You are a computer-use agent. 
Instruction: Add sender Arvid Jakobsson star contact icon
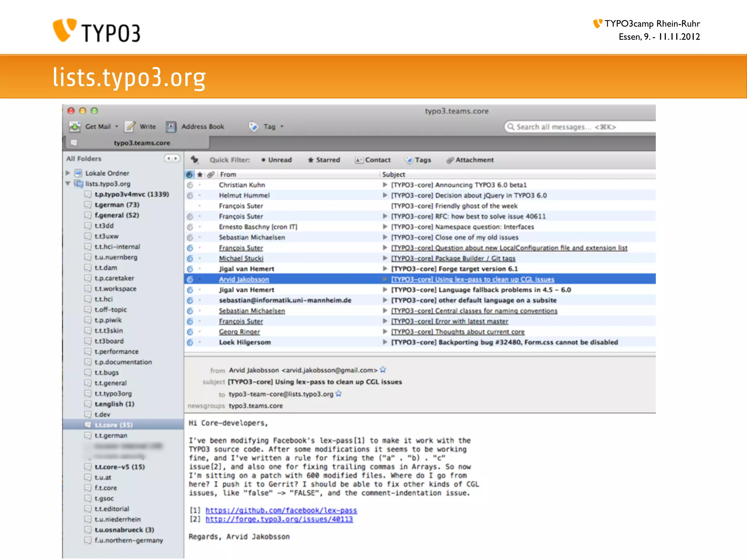pos(383,370)
